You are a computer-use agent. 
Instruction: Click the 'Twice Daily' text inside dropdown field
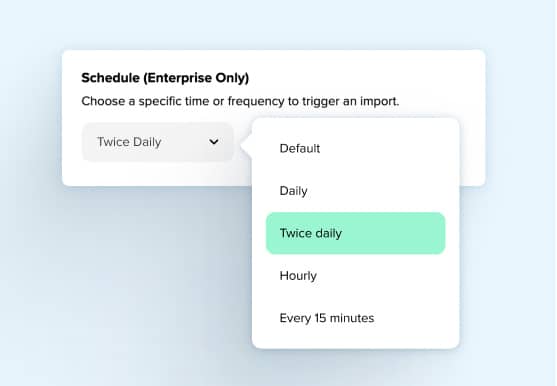pyautogui.click(x=129, y=142)
